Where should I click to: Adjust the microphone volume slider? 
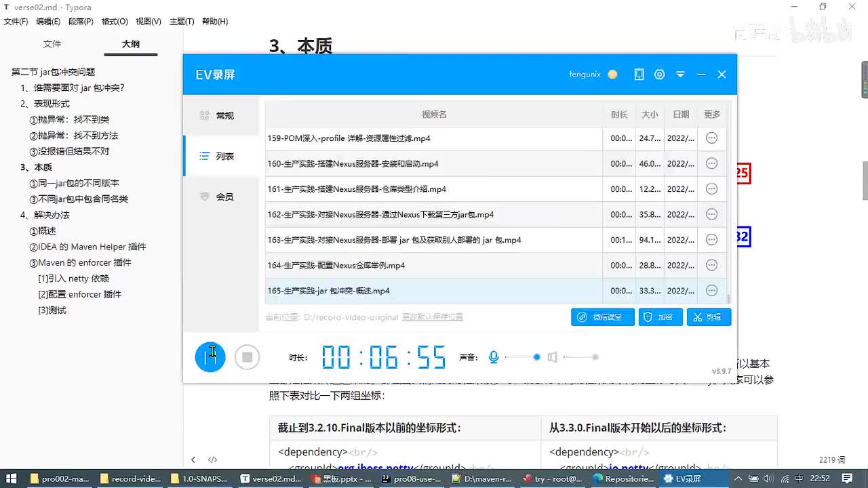click(522, 357)
